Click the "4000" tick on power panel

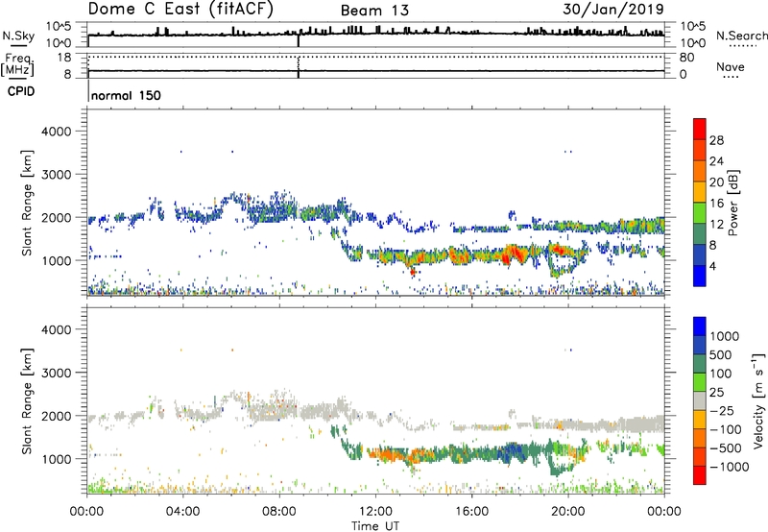click(56, 132)
